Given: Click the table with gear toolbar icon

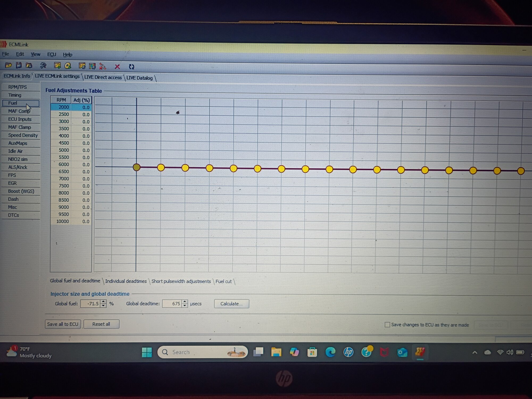Looking at the screenshot, I should [x=82, y=66].
